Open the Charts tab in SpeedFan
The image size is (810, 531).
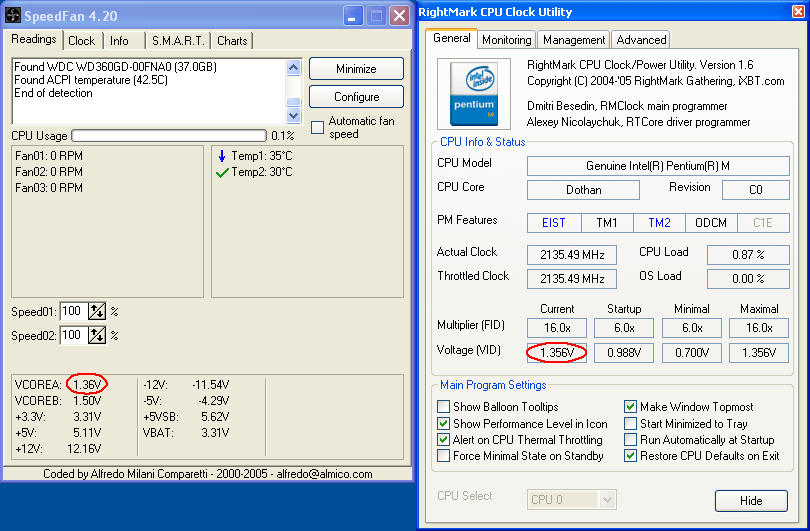(232, 41)
